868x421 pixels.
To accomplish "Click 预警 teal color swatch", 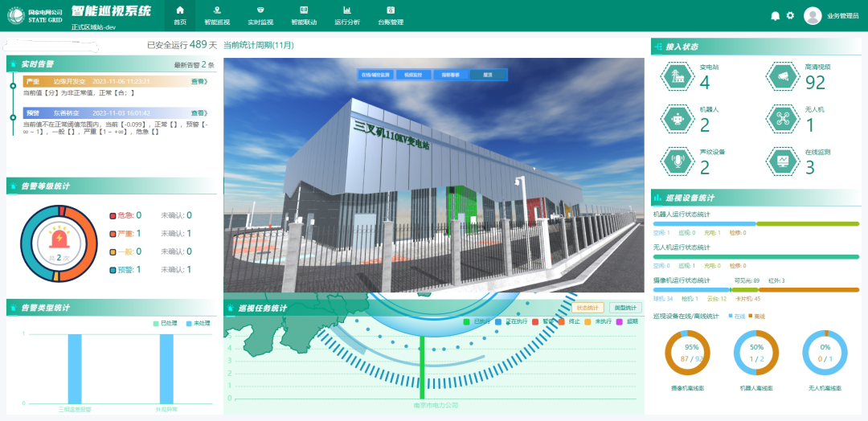I will (113, 270).
